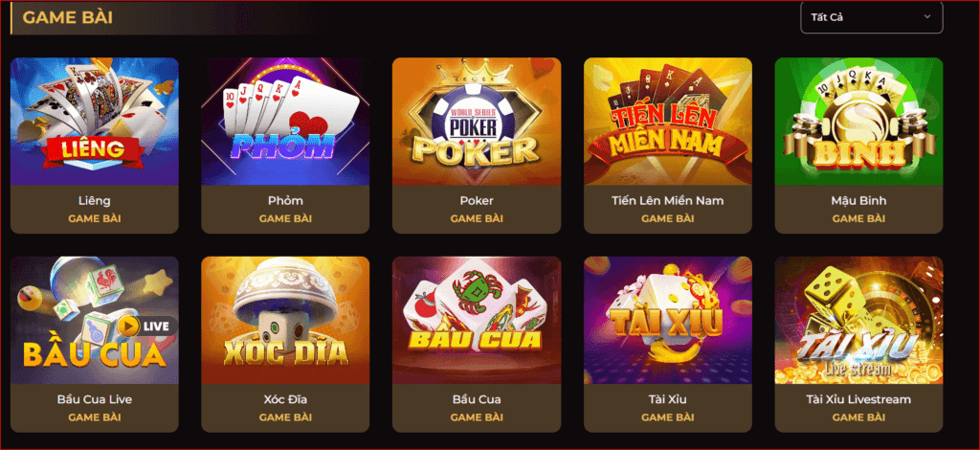The width and height of the screenshot is (980, 450).
Task: Click the Mậu Binh title text
Action: pyautogui.click(x=858, y=201)
